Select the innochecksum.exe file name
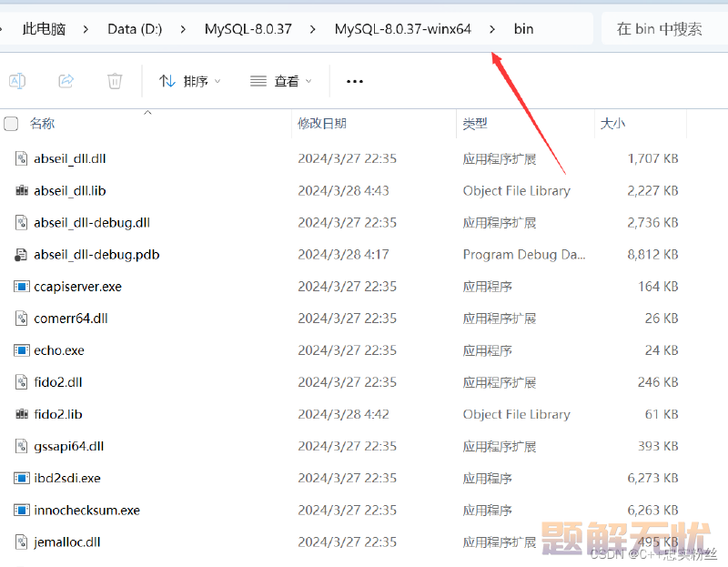This screenshot has width=728, height=567. tap(86, 510)
